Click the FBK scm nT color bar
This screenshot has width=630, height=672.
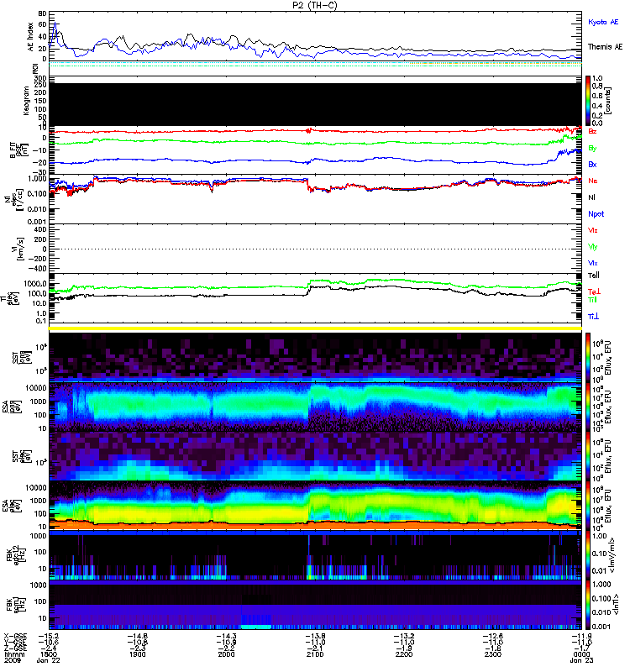tap(588, 605)
